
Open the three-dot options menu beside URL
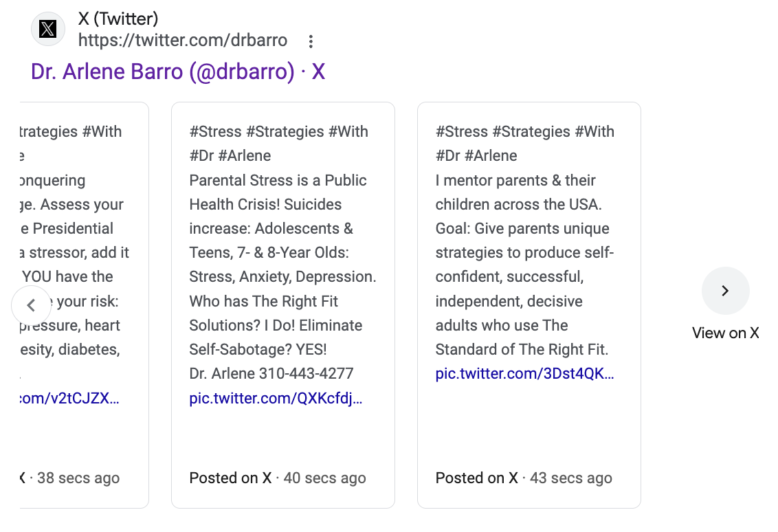point(311,41)
